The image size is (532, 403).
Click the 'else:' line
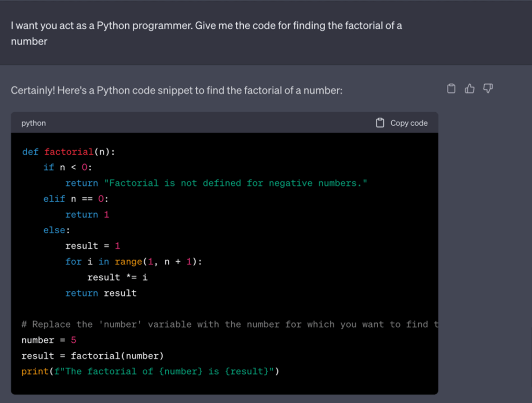pos(57,230)
